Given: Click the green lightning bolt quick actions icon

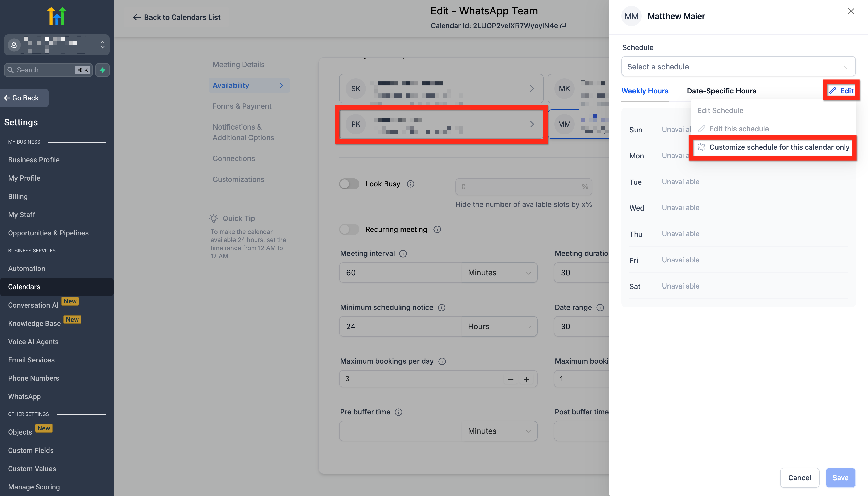Looking at the screenshot, I should click(x=103, y=70).
